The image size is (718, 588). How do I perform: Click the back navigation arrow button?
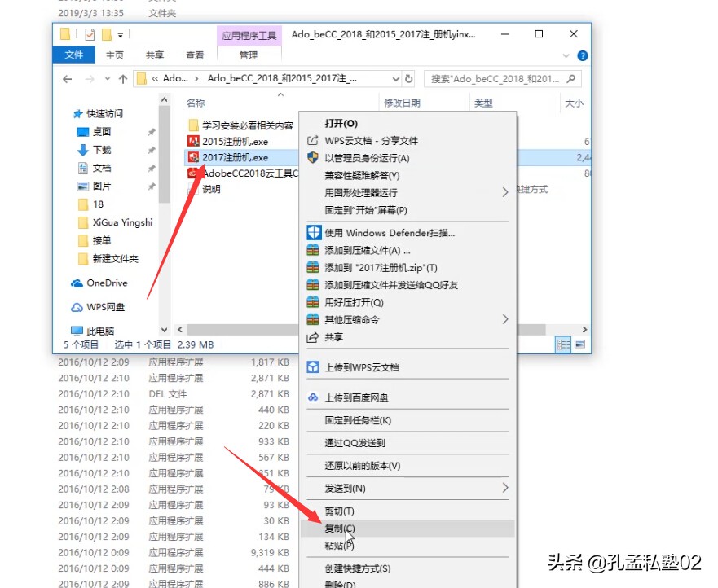pos(67,80)
